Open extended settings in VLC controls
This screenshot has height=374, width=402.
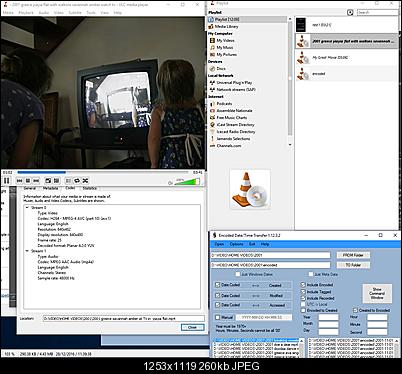[56, 181]
